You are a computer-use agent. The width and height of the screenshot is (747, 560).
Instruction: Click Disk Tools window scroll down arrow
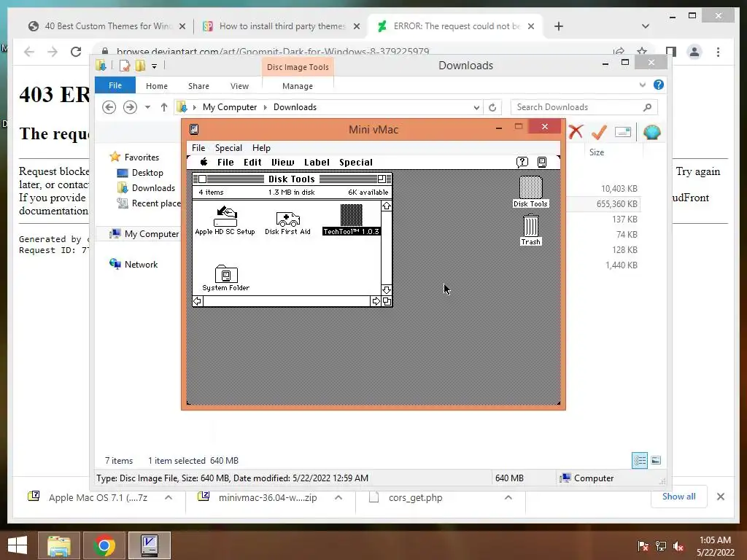point(387,290)
